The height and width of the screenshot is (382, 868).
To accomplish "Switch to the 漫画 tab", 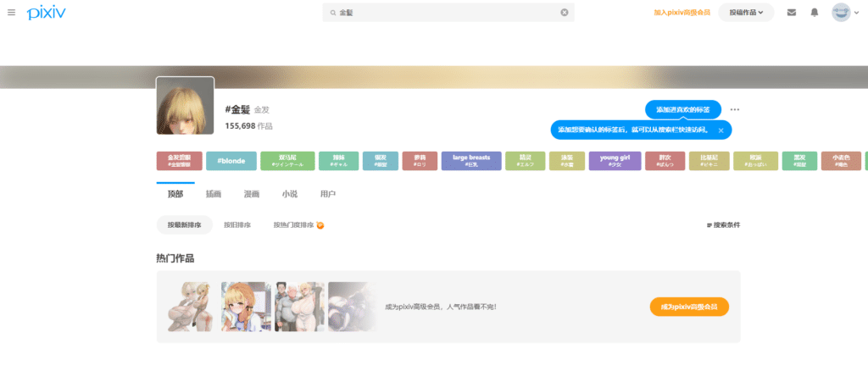I will pyautogui.click(x=252, y=194).
